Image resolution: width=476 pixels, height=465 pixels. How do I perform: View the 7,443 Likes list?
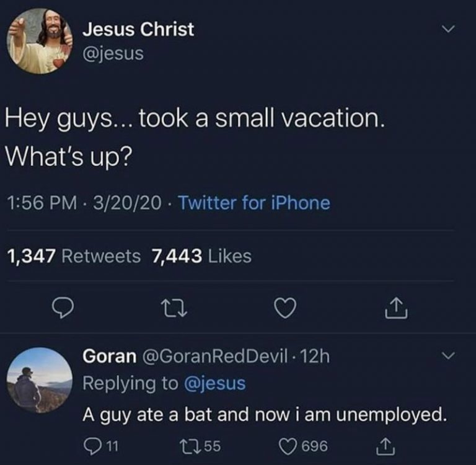[202, 256]
